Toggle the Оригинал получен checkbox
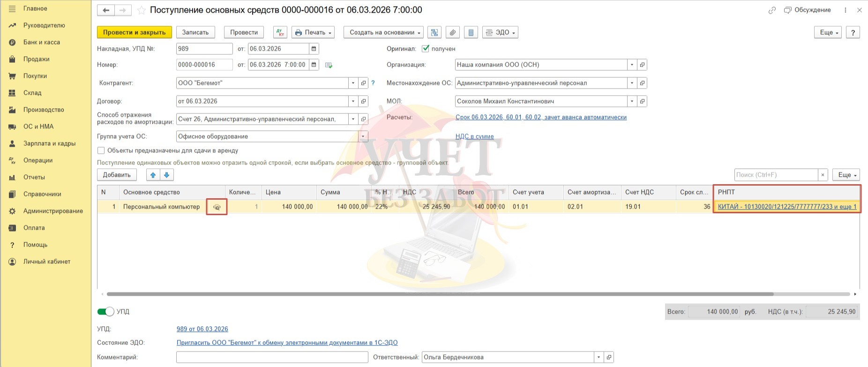868x367 pixels. (426, 49)
